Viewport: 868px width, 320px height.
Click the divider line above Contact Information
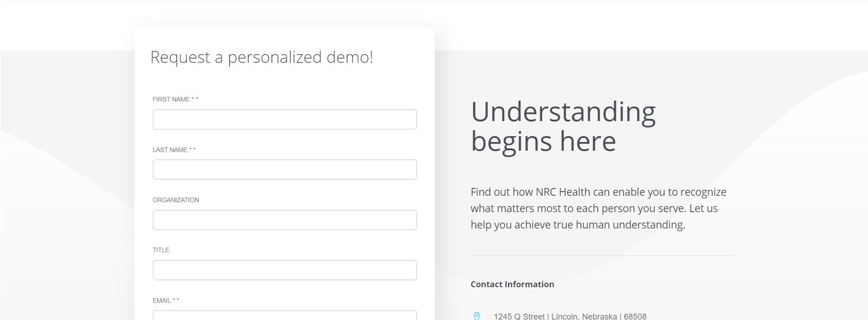pos(602,256)
